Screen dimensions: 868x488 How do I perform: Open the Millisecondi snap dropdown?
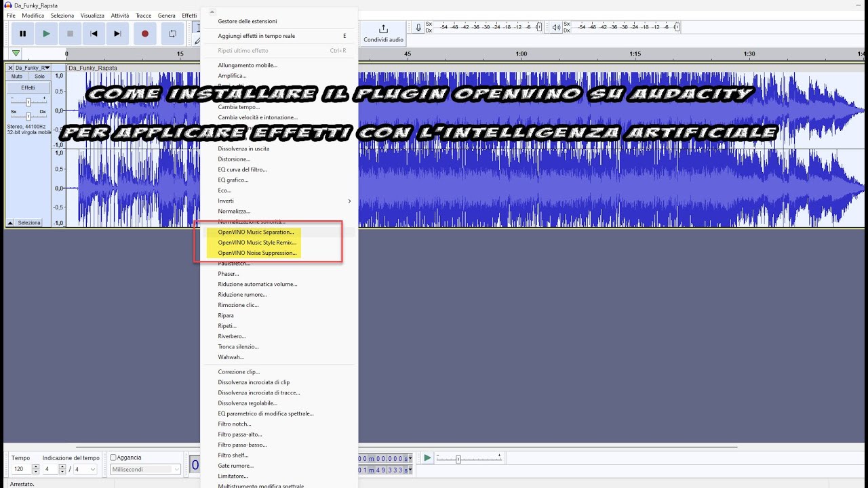pyautogui.click(x=146, y=469)
